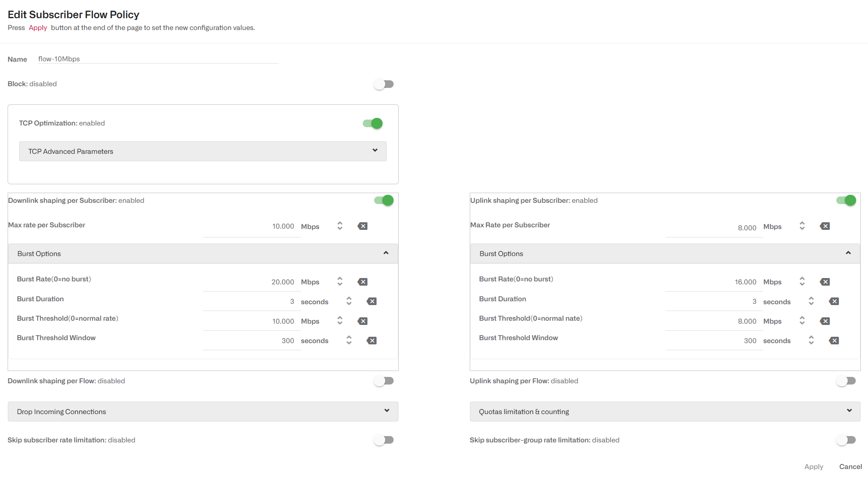Click the Cancel button
This screenshot has width=868, height=480.
pos(850,466)
